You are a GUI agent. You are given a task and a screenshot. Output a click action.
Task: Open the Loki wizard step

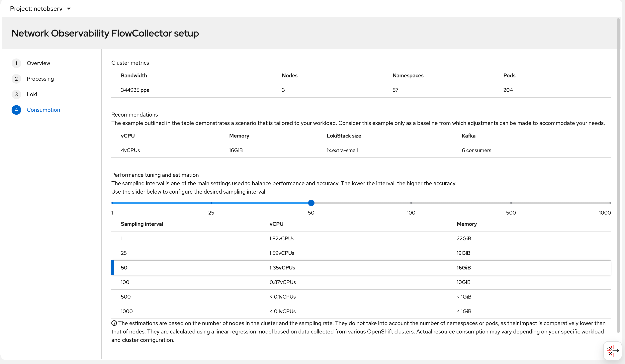click(x=32, y=94)
